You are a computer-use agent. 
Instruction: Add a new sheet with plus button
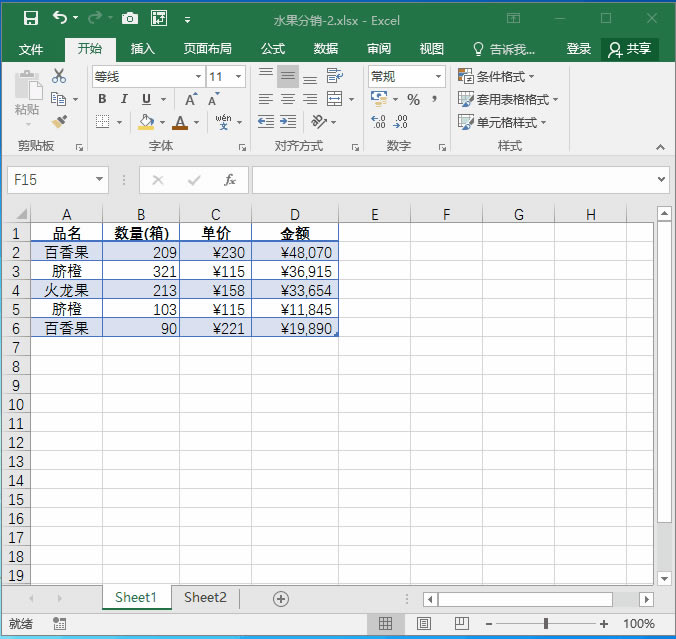point(281,598)
